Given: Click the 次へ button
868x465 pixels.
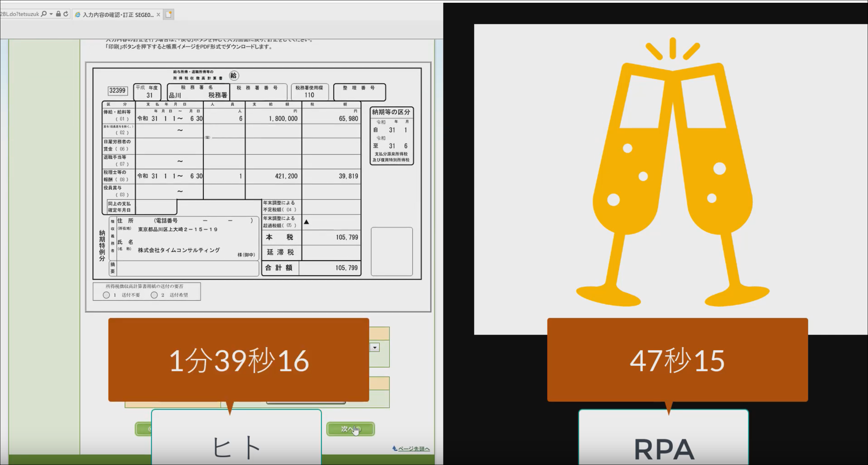Looking at the screenshot, I should coord(351,429).
